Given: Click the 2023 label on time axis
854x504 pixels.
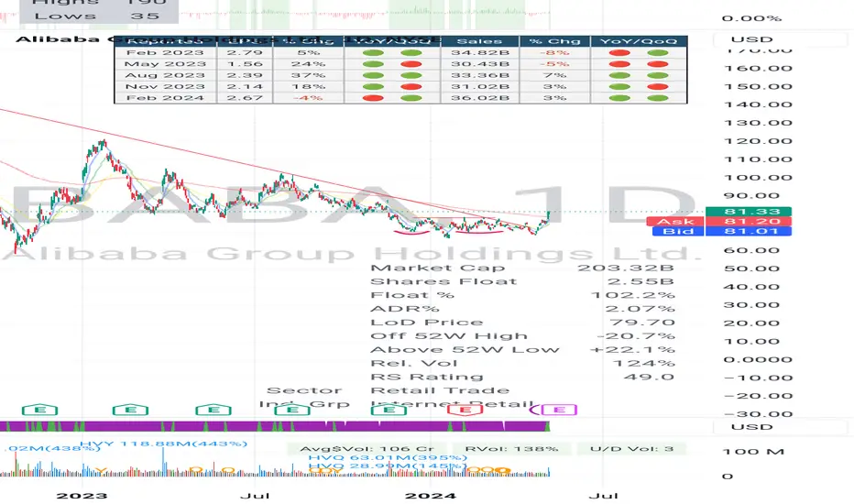Looking at the screenshot, I should pos(82,495).
